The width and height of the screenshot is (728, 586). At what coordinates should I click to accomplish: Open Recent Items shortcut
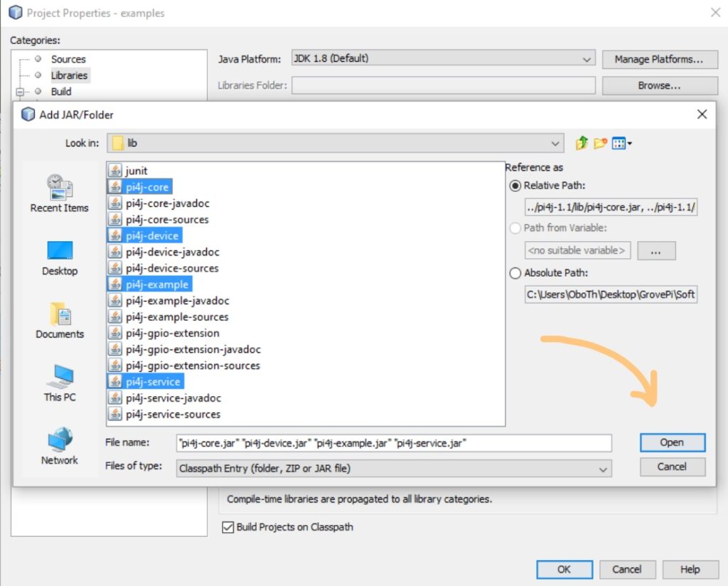tap(60, 193)
